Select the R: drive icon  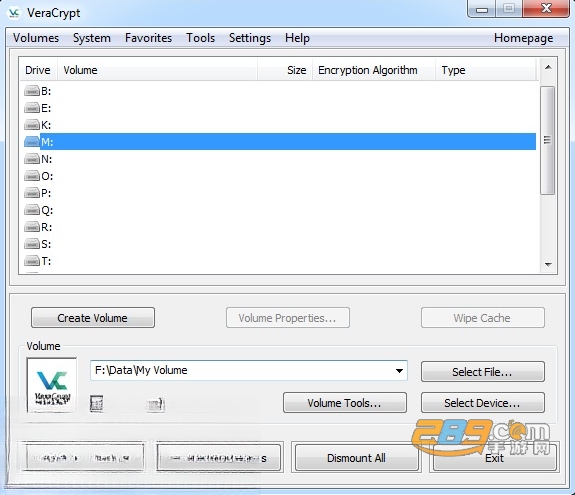pos(32,227)
